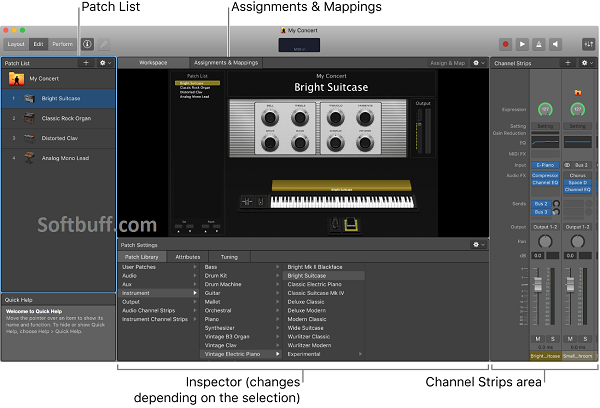Click the pencil icon in the toolbar
This screenshot has height=408, width=600.
pyautogui.click(x=104, y=44)
